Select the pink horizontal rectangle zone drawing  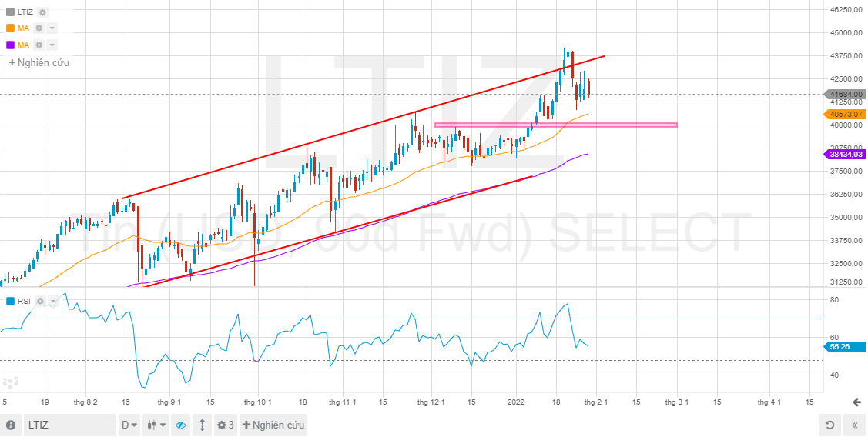(556, 125)
